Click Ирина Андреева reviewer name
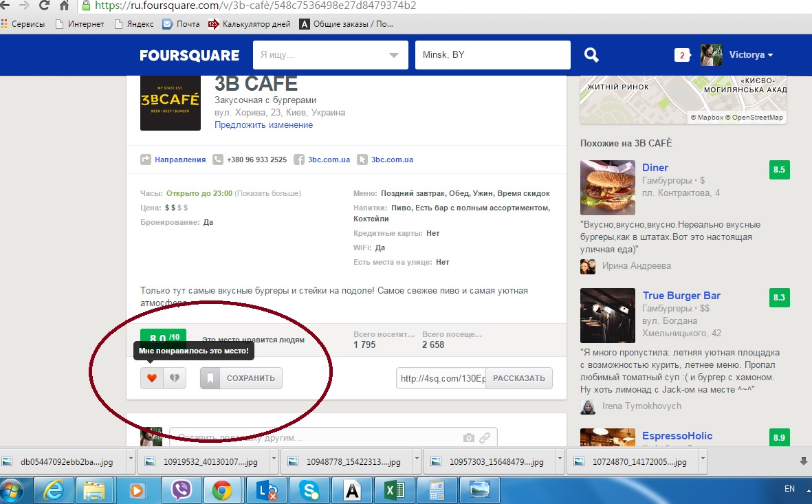Viewport: 812px width, 504px height. tap(637, 265)
